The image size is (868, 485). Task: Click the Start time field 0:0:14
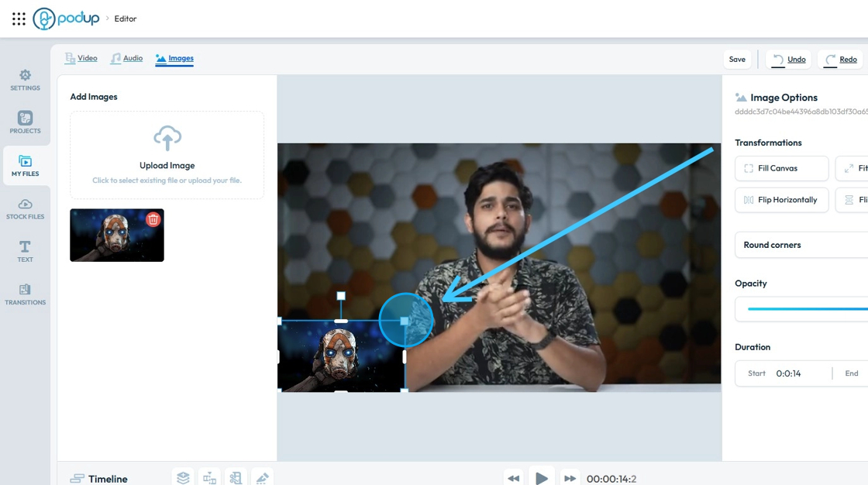788,373
